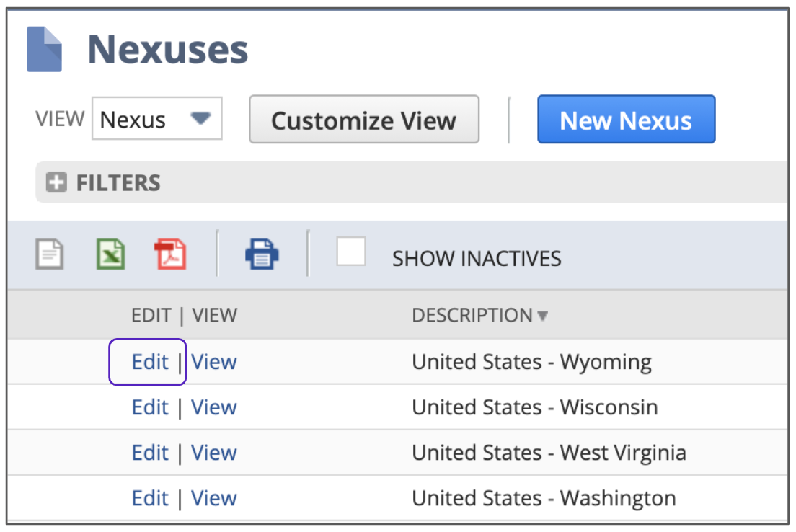Export the list to Excel

pyautogui.click(x=110, y=254)
